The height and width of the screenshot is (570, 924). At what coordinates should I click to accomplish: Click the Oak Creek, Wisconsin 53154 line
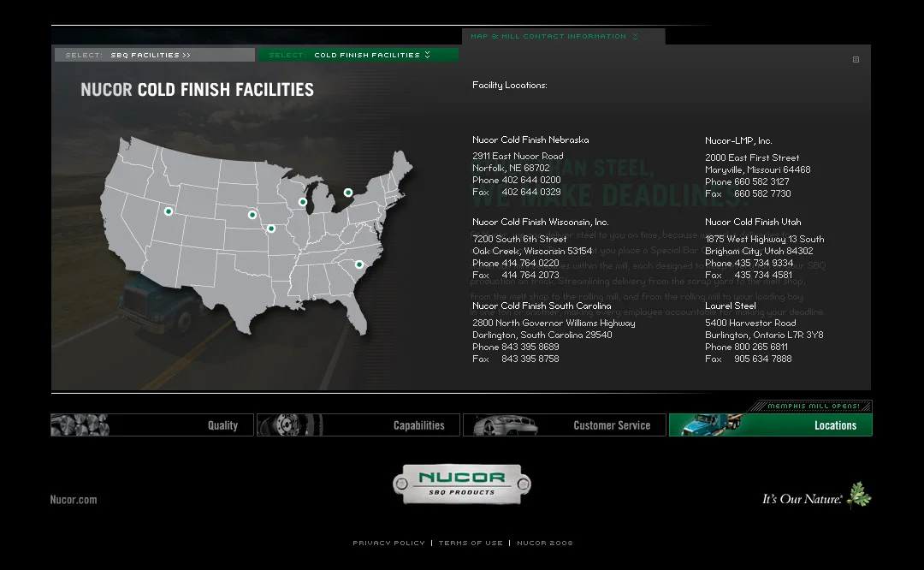pyautogui.click(x=531, y=251)
